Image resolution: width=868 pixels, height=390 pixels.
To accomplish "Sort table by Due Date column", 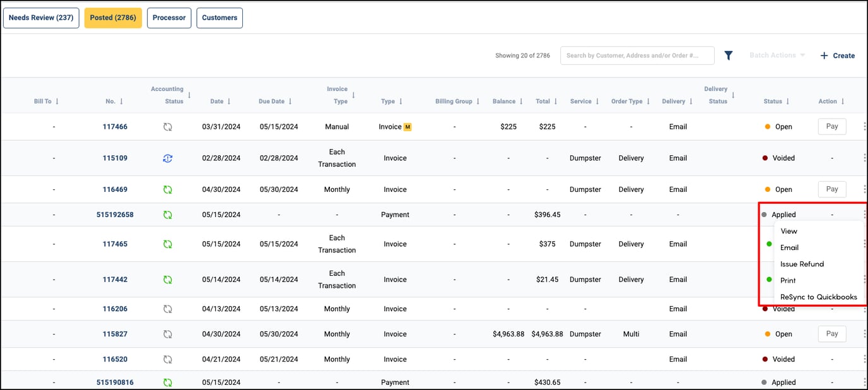I will pyautogui.click(x=275, y=102).
